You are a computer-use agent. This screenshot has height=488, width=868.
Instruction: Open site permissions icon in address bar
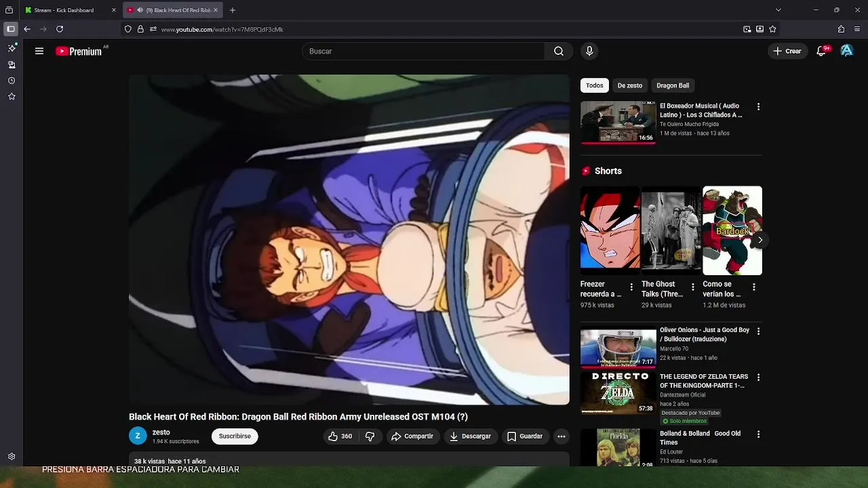[153, 29]
